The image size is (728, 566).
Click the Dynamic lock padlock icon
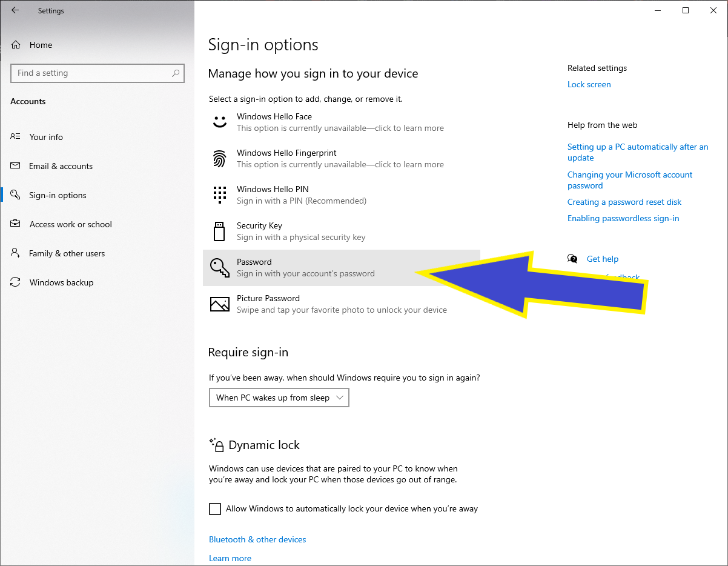tap(217, 445)
